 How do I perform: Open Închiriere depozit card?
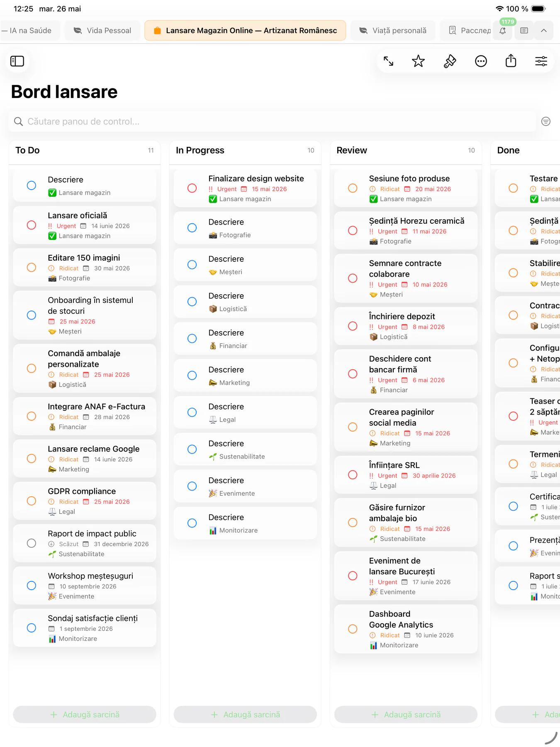[406, 326]
